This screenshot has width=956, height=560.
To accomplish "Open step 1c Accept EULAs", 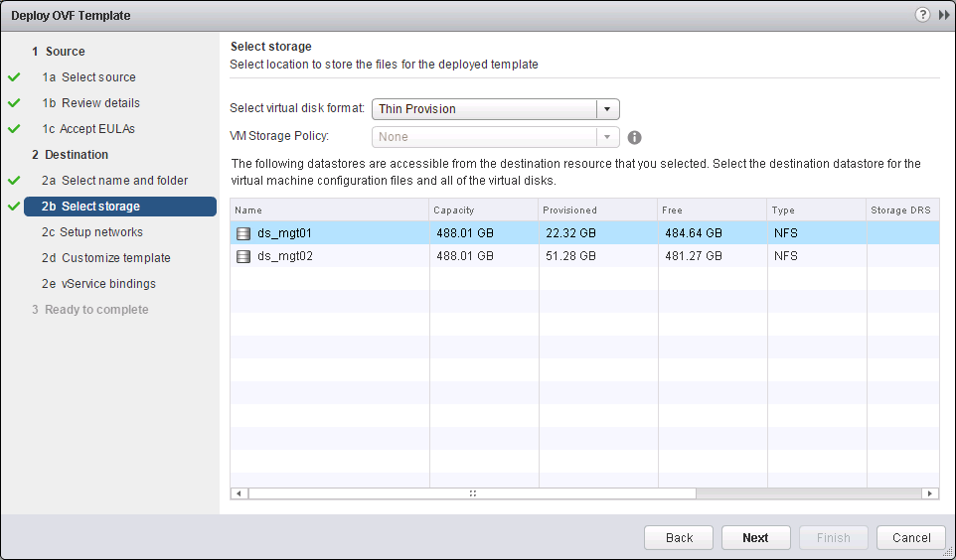I will (97, 129).
